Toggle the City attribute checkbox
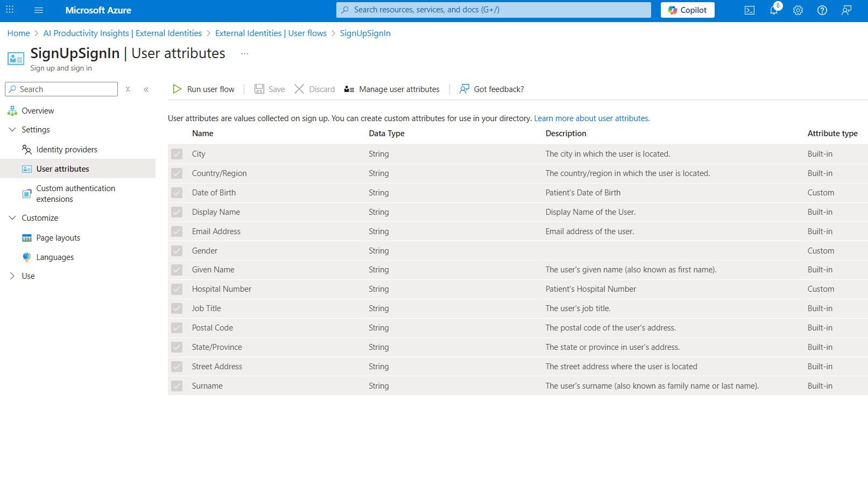 pos(177,154)
